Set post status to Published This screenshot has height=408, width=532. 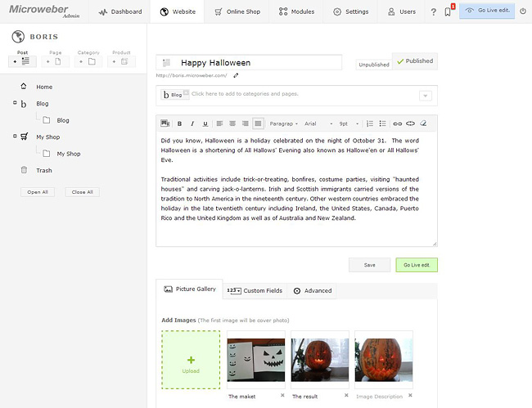(x=415, y=61)
